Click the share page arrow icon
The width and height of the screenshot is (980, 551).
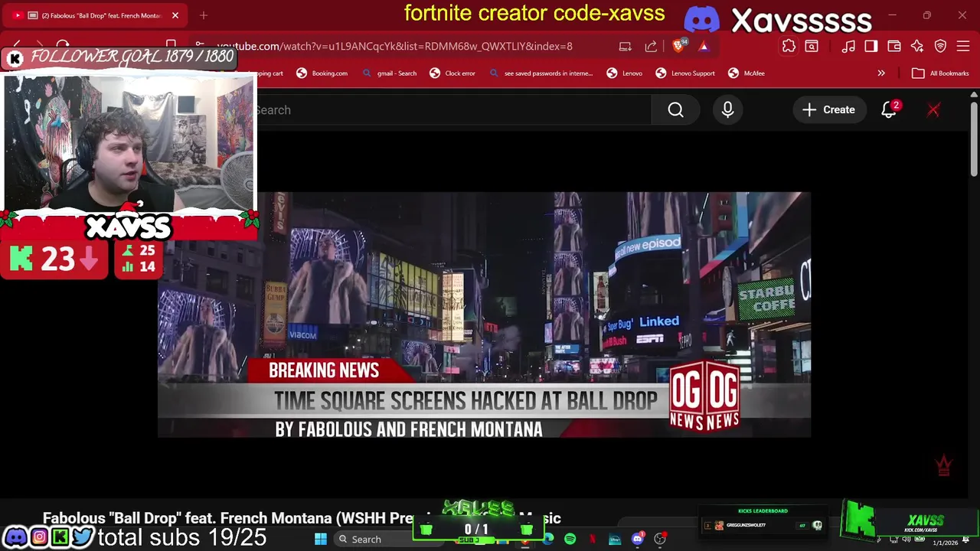click(x=651, y=46)
